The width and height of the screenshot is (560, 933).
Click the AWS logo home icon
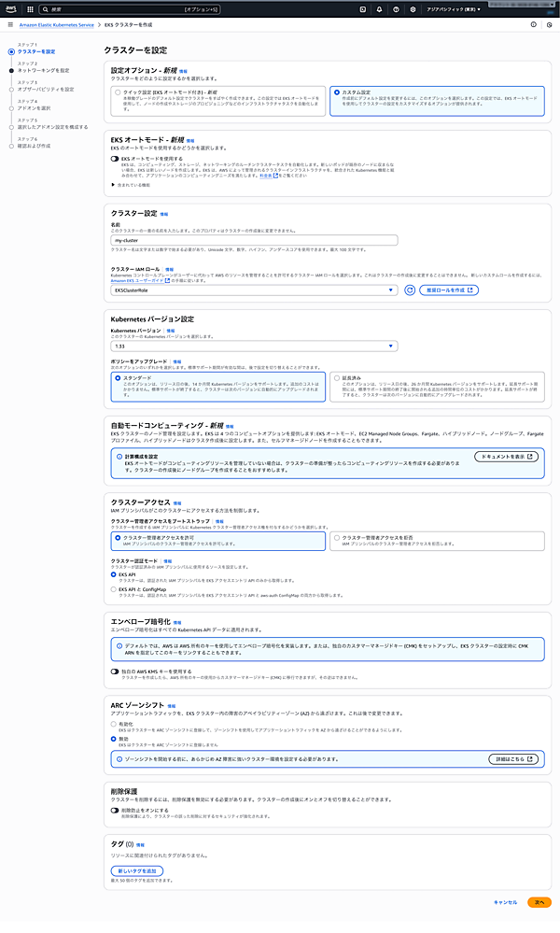click(x=11, y=8)
